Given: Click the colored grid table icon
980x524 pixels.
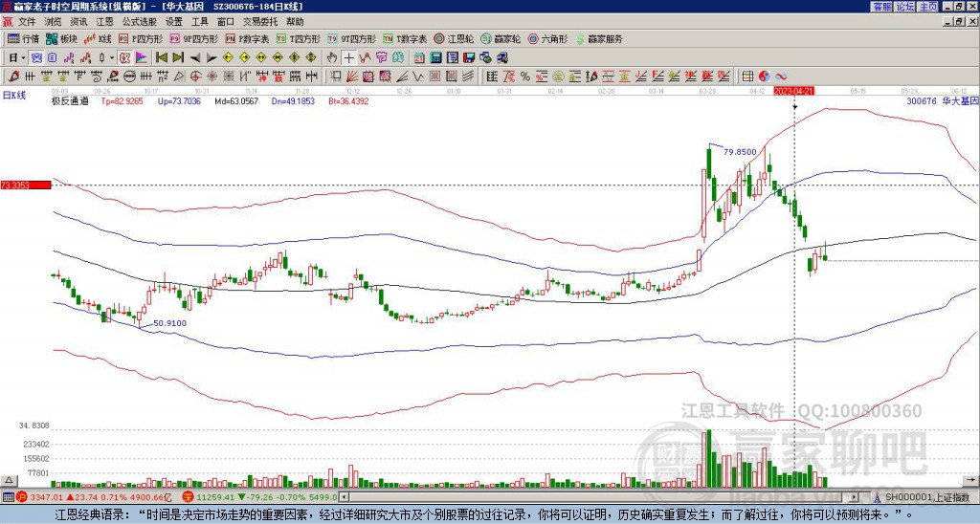Looking at the screenshot, I should 747,76.
